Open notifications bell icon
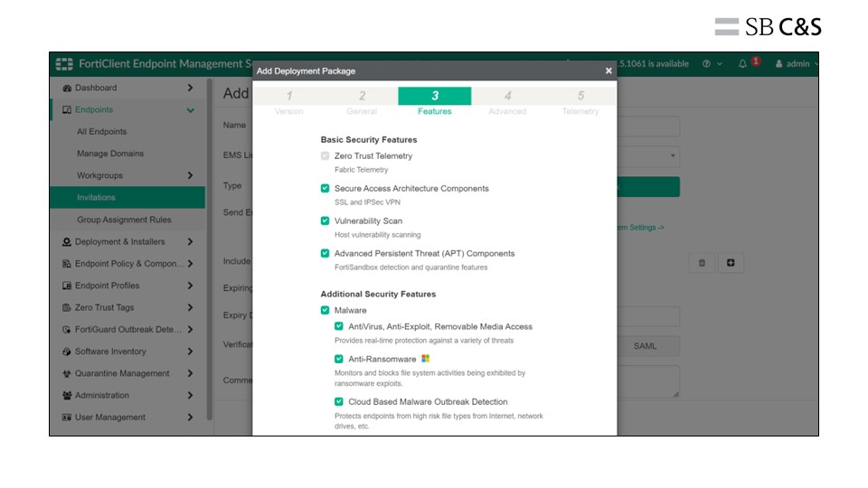The height and width of the screenshot is (488, 868). 742,63
